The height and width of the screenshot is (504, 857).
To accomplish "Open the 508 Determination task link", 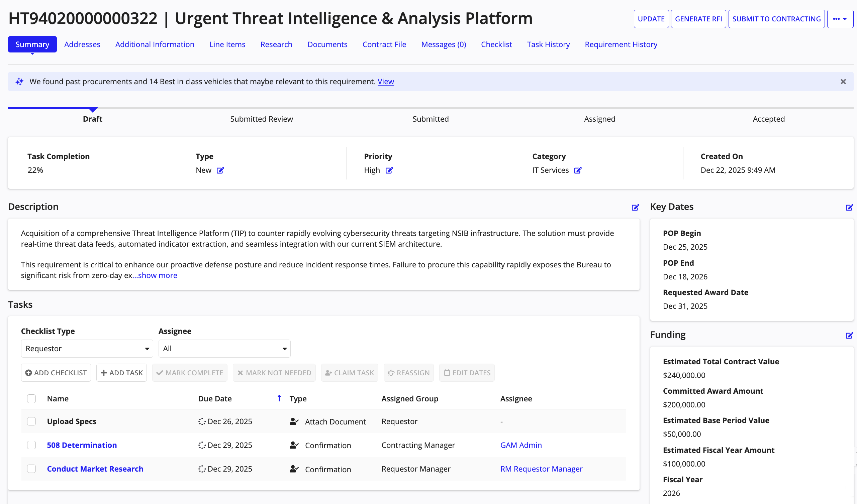I will (82, 445).
